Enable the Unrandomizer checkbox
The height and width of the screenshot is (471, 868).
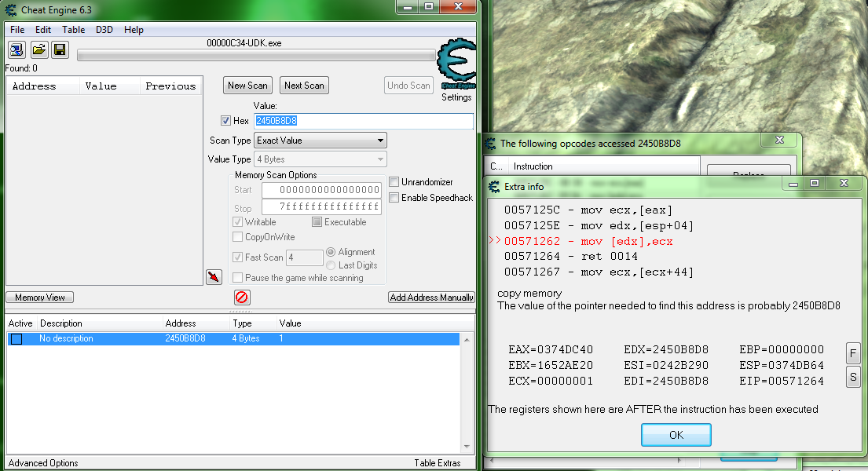[x=394, y=182]
